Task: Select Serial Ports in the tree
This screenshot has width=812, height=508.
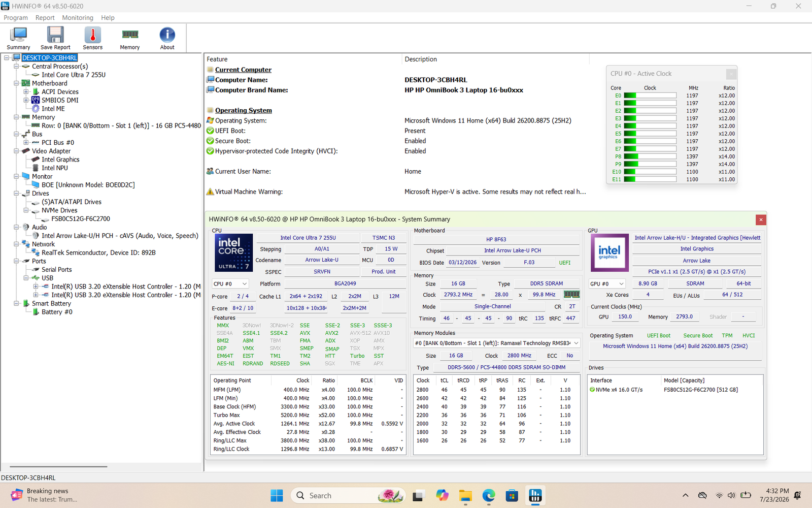Action: [57, 270]
